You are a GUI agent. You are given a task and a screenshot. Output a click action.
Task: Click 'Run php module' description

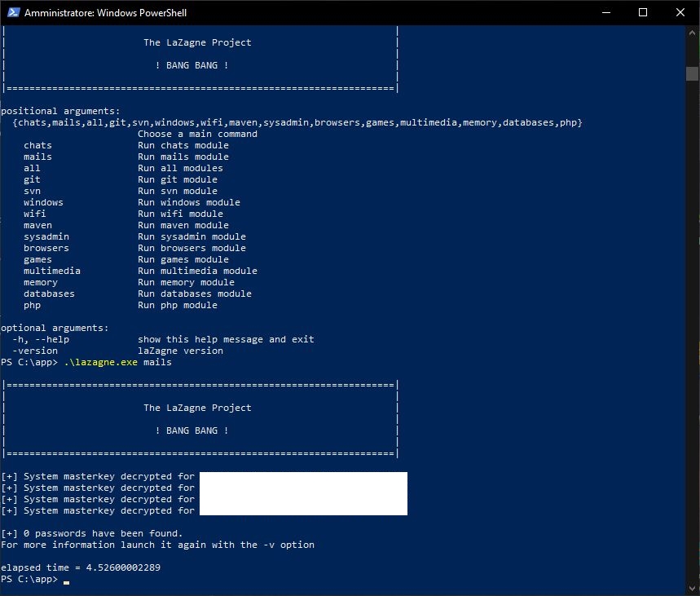(178, 305)
